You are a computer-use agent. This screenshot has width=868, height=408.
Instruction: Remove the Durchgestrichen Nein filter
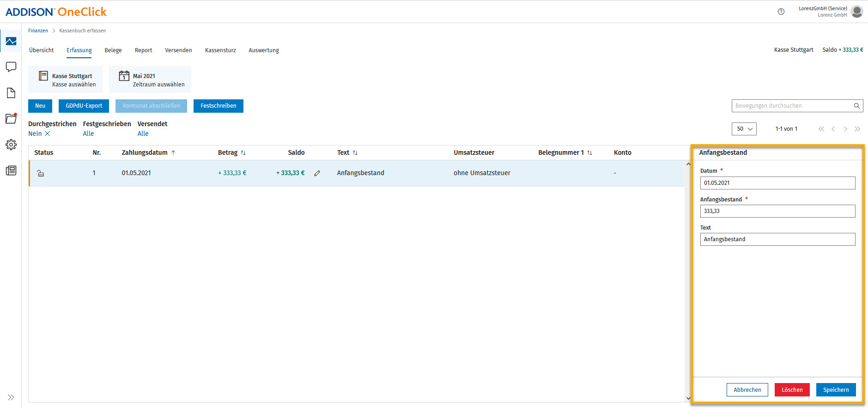(x=47, y=134)
